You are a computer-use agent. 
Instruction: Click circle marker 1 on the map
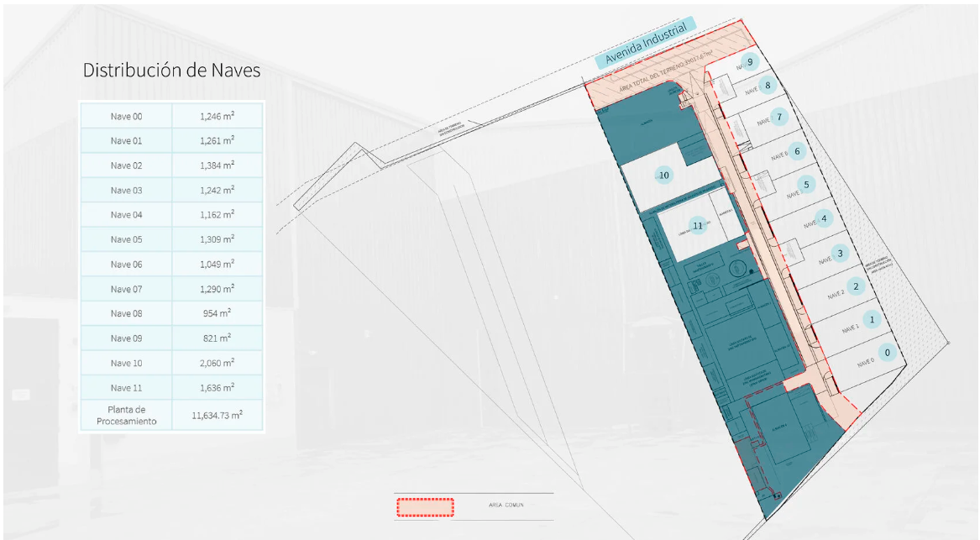[872, 319]
